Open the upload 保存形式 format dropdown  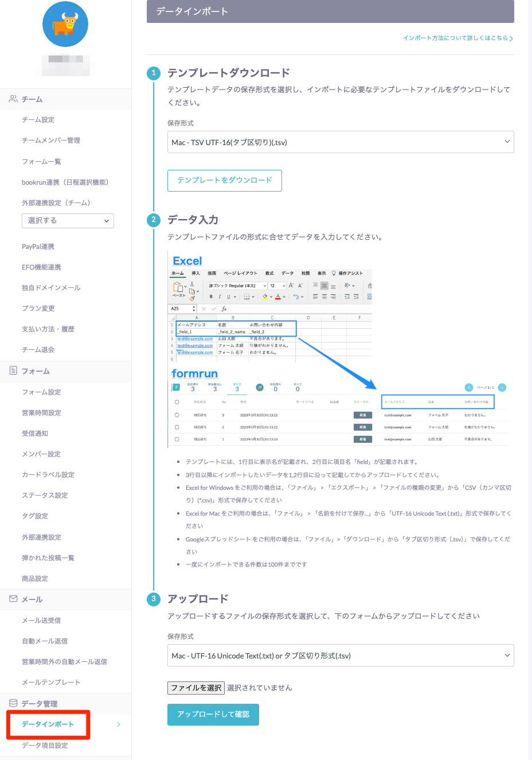[341, 656]
